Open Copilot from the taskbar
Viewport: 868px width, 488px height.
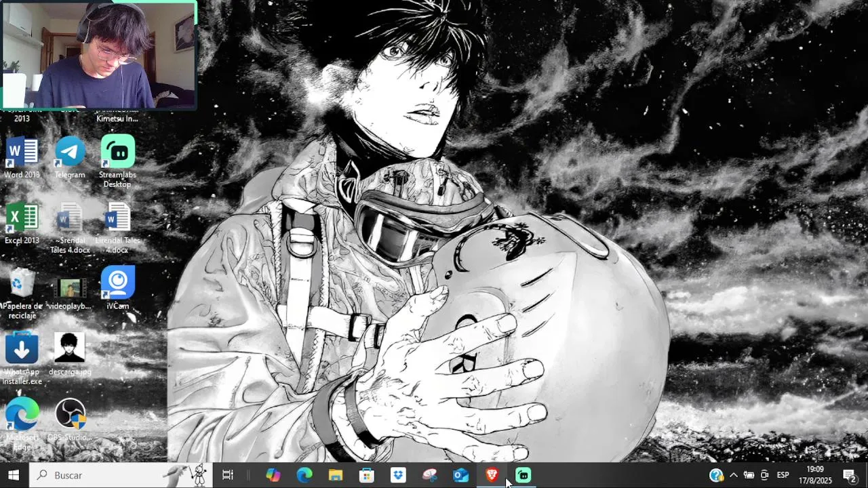(273, 475)
